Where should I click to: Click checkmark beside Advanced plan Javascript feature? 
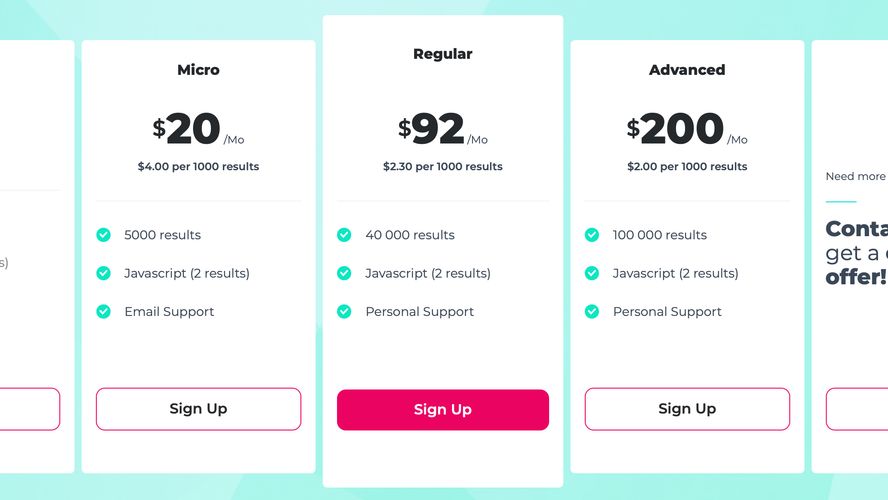tap(592, 273)
